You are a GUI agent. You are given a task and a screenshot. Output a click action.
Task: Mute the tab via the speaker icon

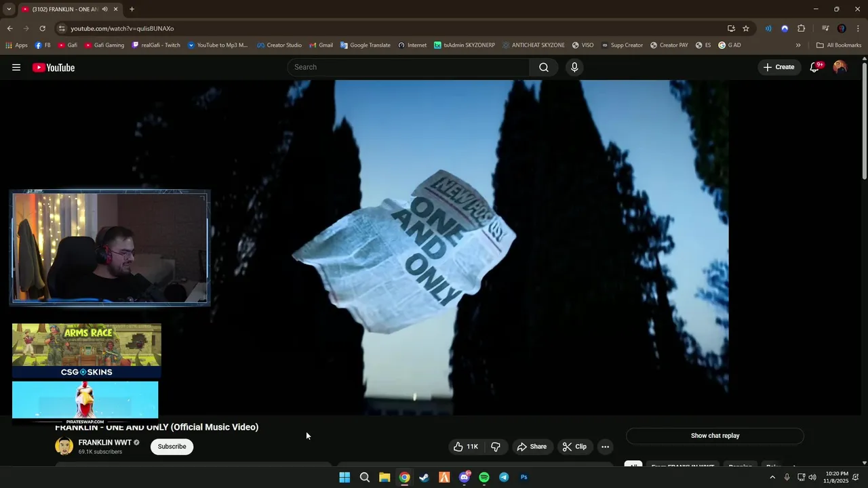click(104, 9)
